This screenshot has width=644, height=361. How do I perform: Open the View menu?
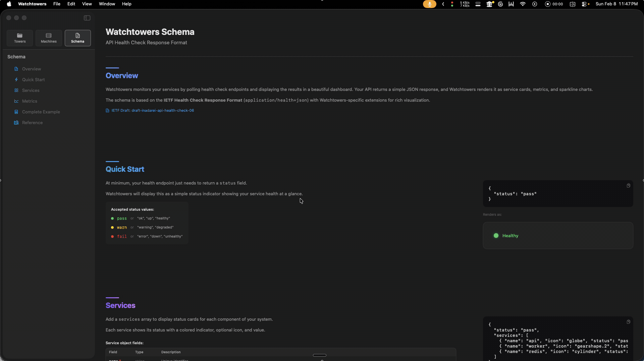[87, 4]
